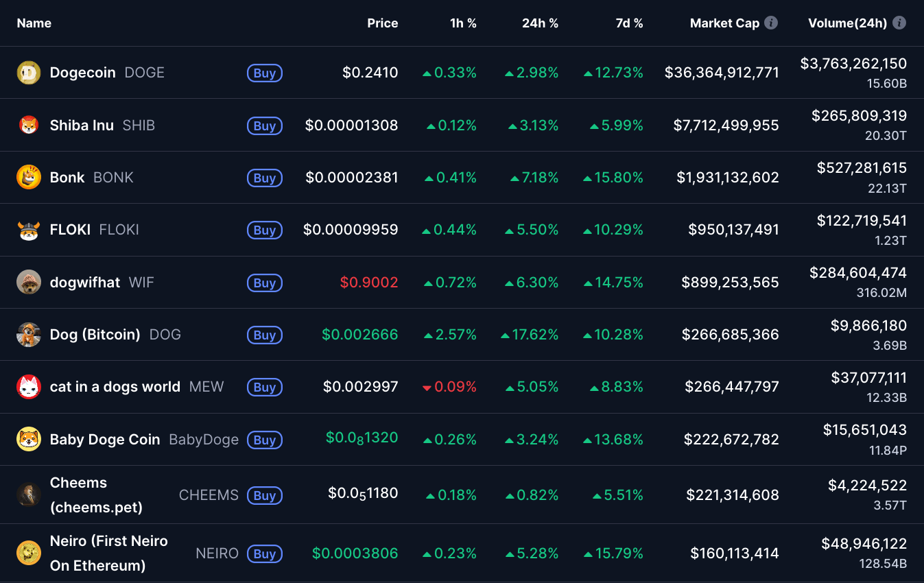Click the Dogecoin coin logo icon
The image size is (924, 583).
coord(29,73)
